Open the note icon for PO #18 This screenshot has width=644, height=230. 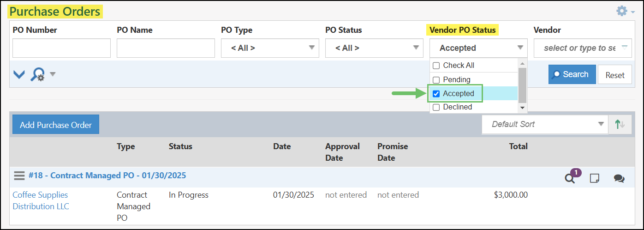click(595, 178)
